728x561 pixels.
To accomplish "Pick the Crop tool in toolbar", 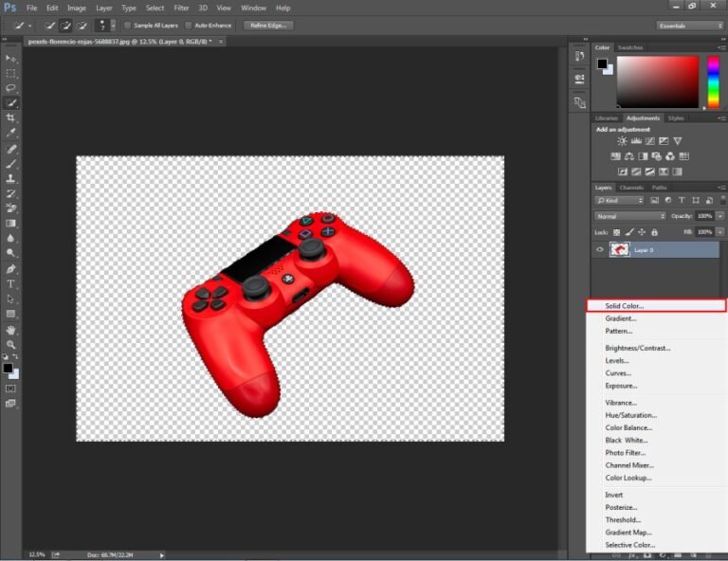I will click(x=11, y=118).
